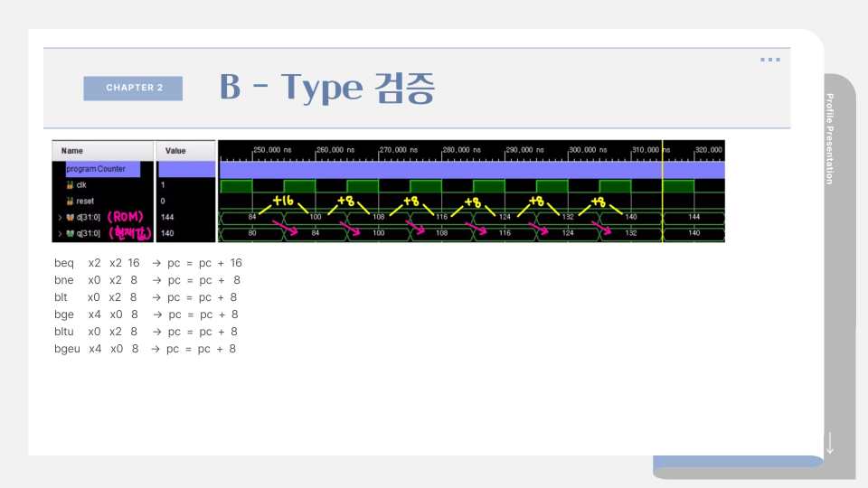Click the yellow cursor line in waveform
Viewport: 868px width, 488px height.
(662, 191)
